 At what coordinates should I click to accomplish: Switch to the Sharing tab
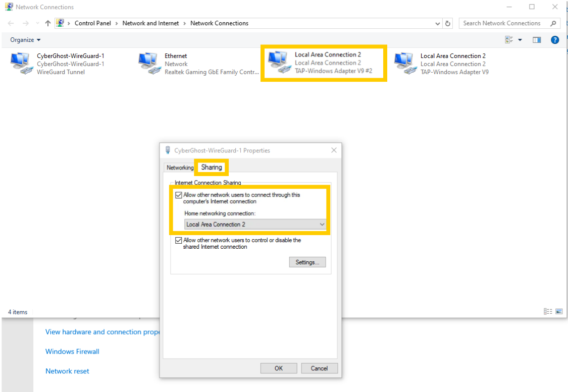click(211, 167)
